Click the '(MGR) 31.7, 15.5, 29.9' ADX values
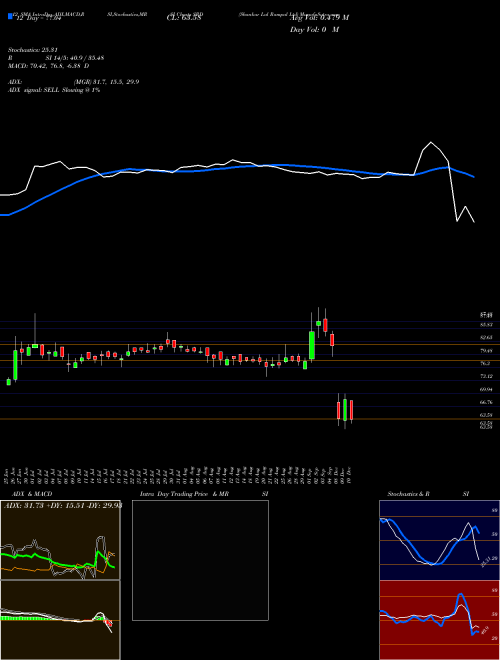The height and width of the screenshot is (660, 500). 106,82
